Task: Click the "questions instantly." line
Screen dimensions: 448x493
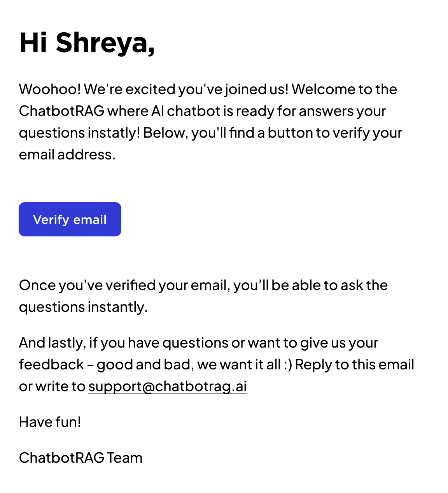Action: [83, 307]
